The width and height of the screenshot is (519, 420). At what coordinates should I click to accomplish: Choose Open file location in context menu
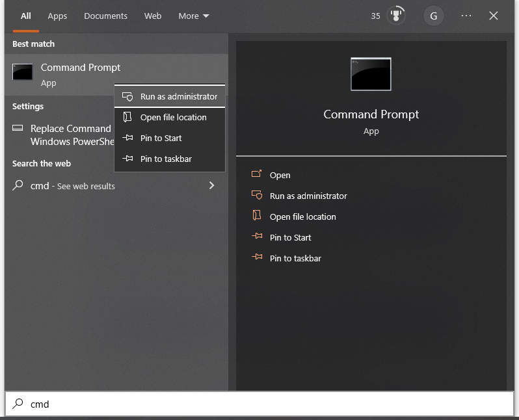[170, 117]
